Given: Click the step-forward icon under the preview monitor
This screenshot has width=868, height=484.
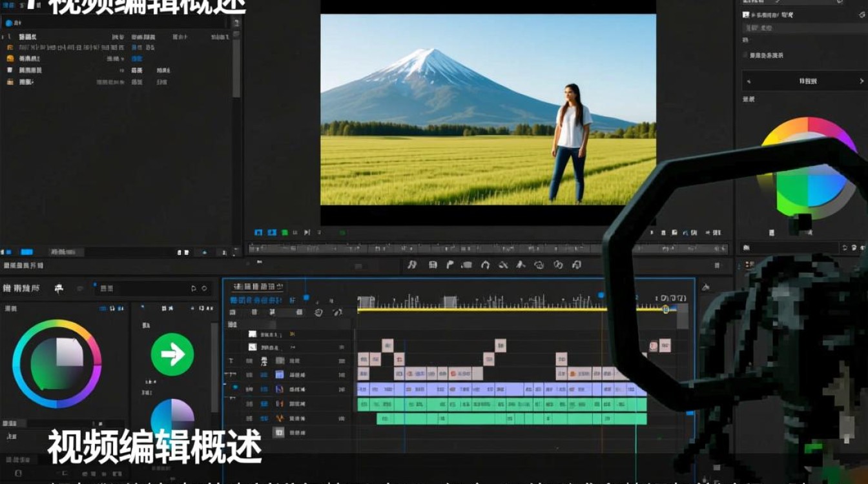Looking at the screenshot, I should [307, 232].
